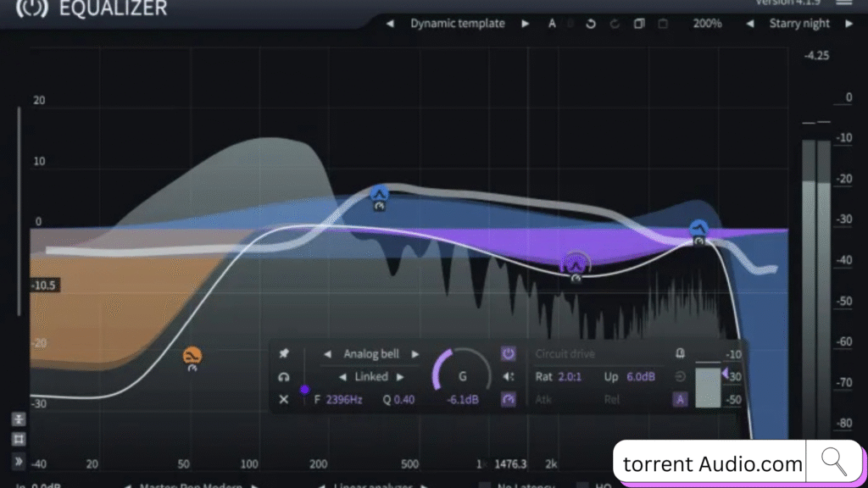Toggle the dynamics gauge button
This screenshot has height=488, width=868.
(509, 400)
